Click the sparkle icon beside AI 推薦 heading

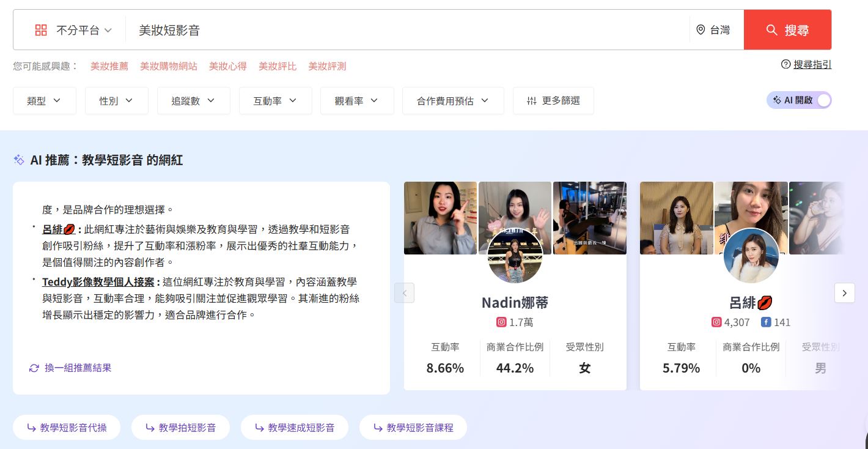tap(19, 160)
